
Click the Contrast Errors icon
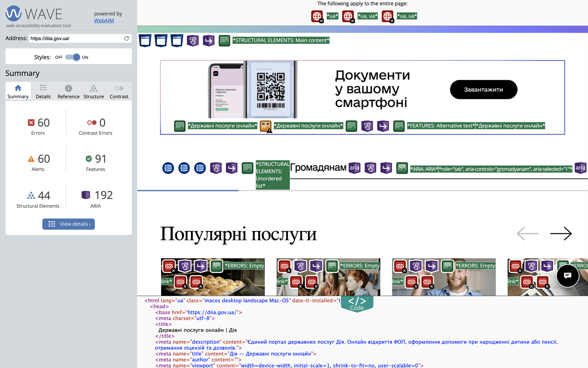[x=92, y=123]
